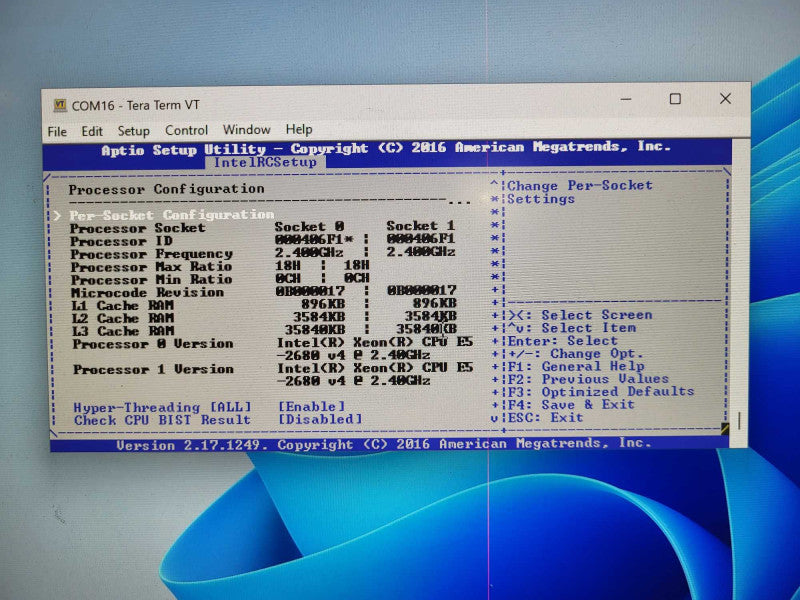Click the Socket 1 column header
The image size is (800, 600).
[420, 226]
